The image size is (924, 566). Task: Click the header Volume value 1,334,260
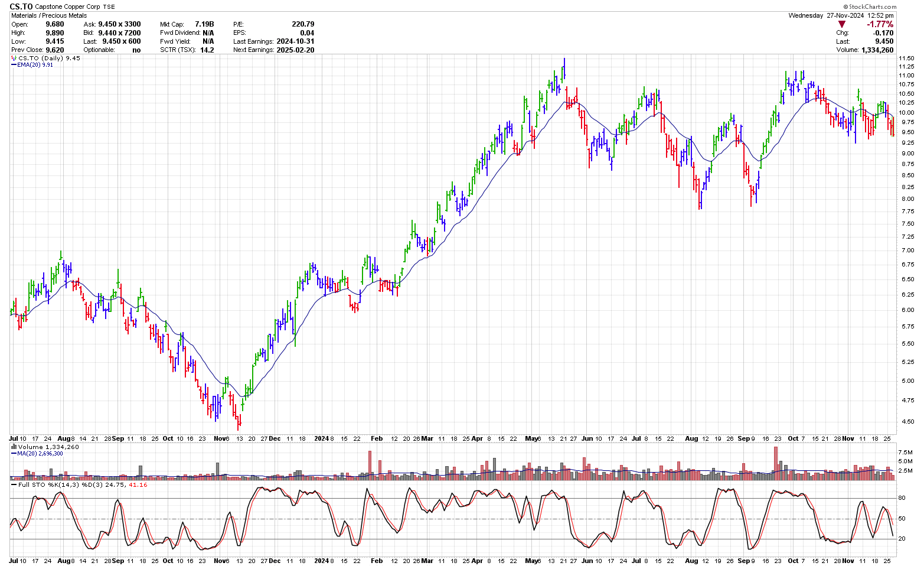[x=877, y=50]
